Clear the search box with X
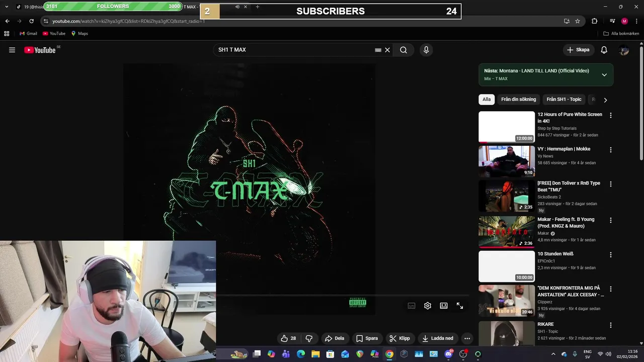 click(x=387, y=50)
